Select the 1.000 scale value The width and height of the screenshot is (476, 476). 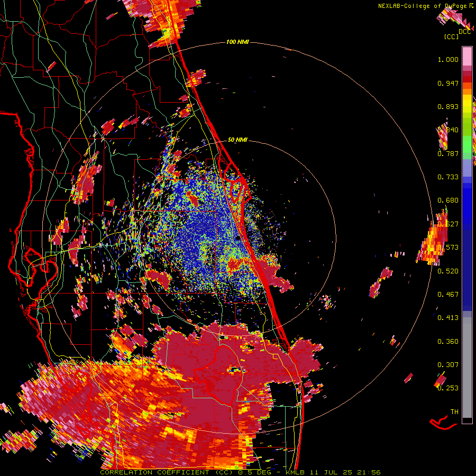click(x=448, y=59)
